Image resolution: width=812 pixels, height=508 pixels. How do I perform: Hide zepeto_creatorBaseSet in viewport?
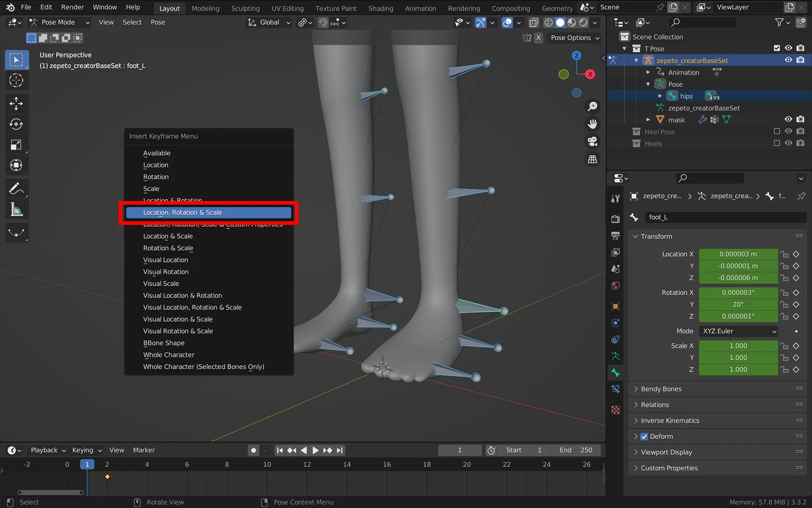pos(788,60)
